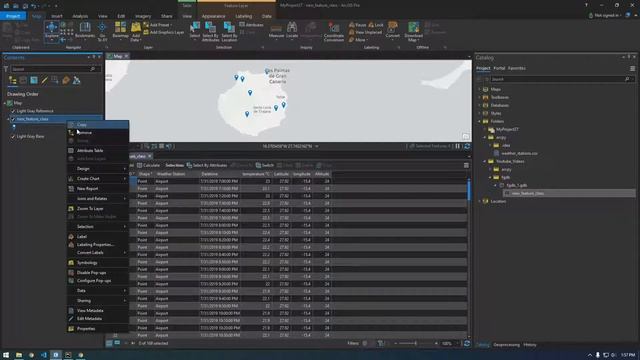Click Switch selection in table toolbar
Viewport: 640px width, 360px height.
point(265,165)
